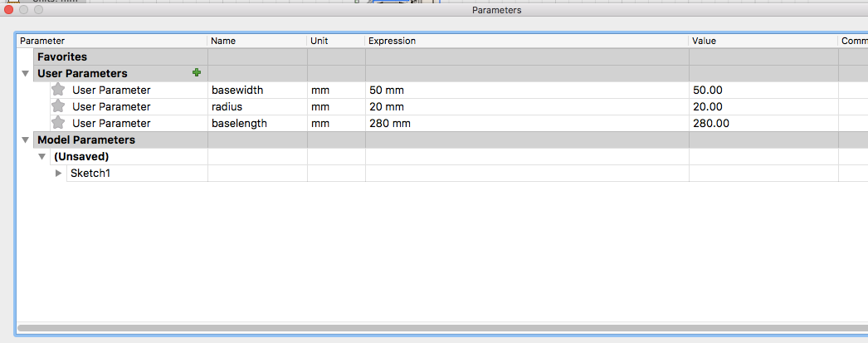The width and height of the screenshot is (868, 343).
Task: Add a new user parameter with the green plus
Action: point(197,72)
